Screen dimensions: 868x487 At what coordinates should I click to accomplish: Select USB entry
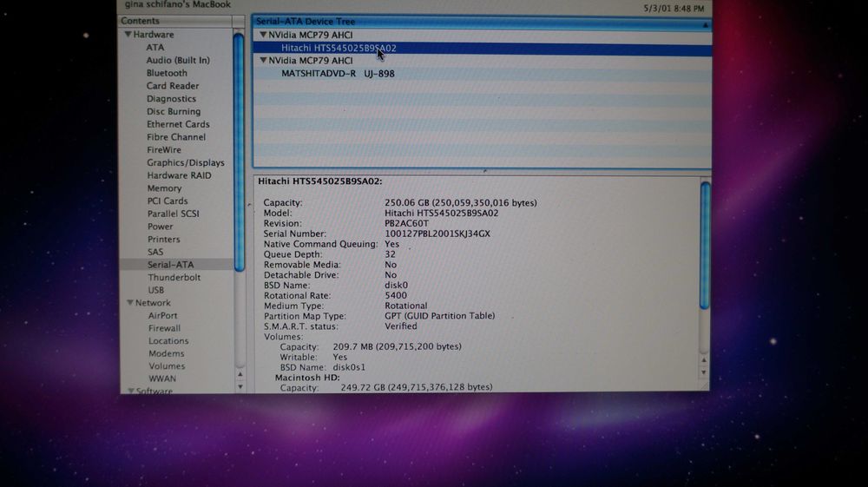155,290
